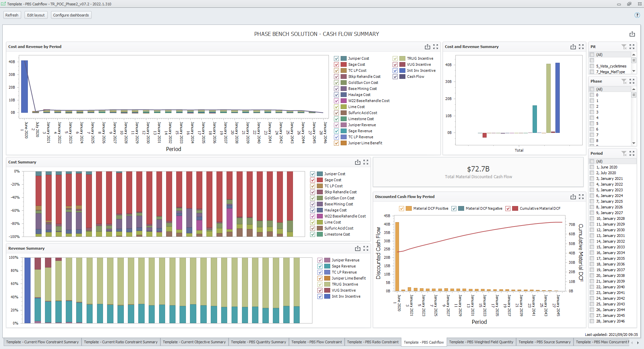Expand the Period panel to fullscreen
The image size is (644, 349).
coord(633,153)
